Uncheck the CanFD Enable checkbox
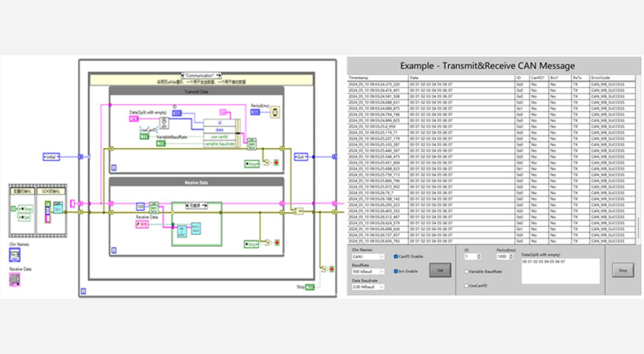Viewport: 644px width, 354px height. coord(396,256)
